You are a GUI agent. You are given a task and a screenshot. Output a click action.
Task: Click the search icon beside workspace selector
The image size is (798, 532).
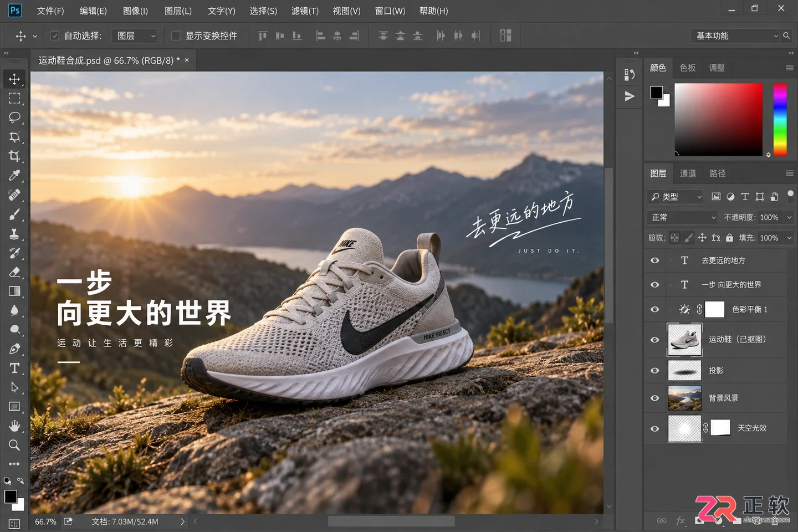point(786,35)
